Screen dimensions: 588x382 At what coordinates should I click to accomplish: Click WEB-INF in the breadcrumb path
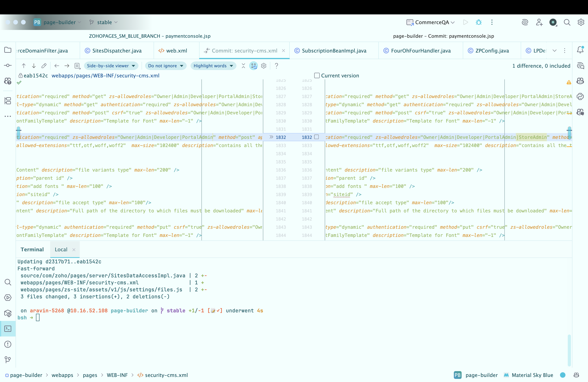click(117, 375)
